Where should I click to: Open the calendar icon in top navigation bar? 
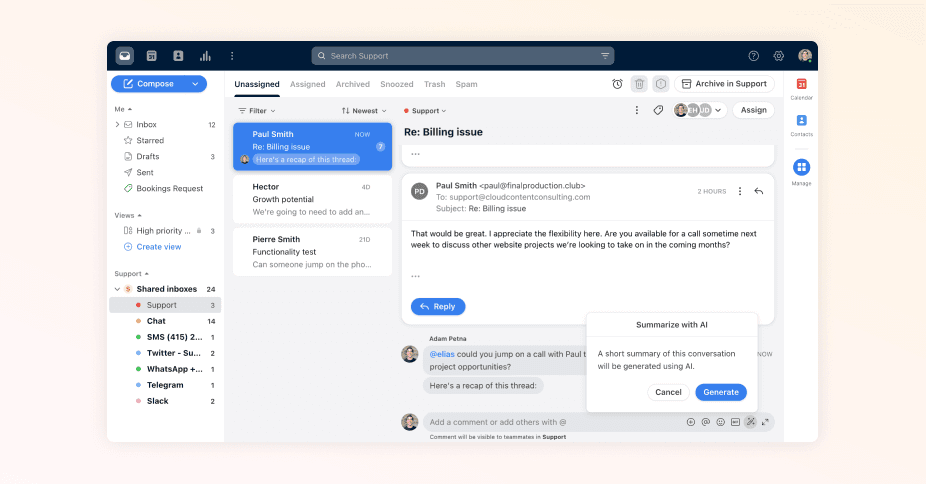coord(152,55)
